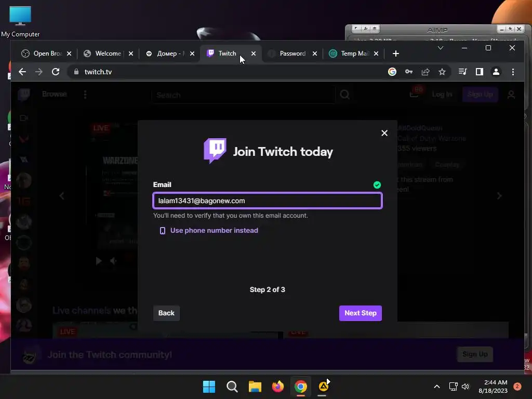The width and height of the screenshot is (532, 399).
Task: Click the network icon in system tray
Action: click(453, 387)
